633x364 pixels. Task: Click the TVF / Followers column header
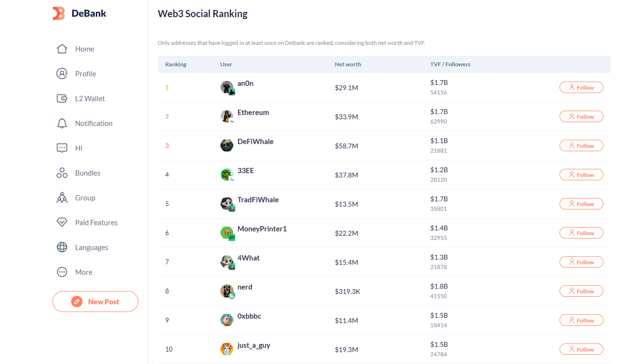tap(450, 64)
